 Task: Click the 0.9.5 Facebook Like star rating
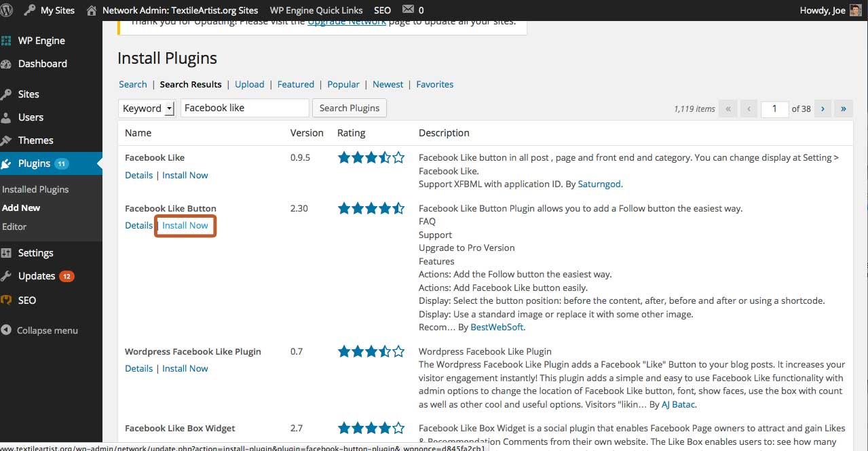[371, 157]
